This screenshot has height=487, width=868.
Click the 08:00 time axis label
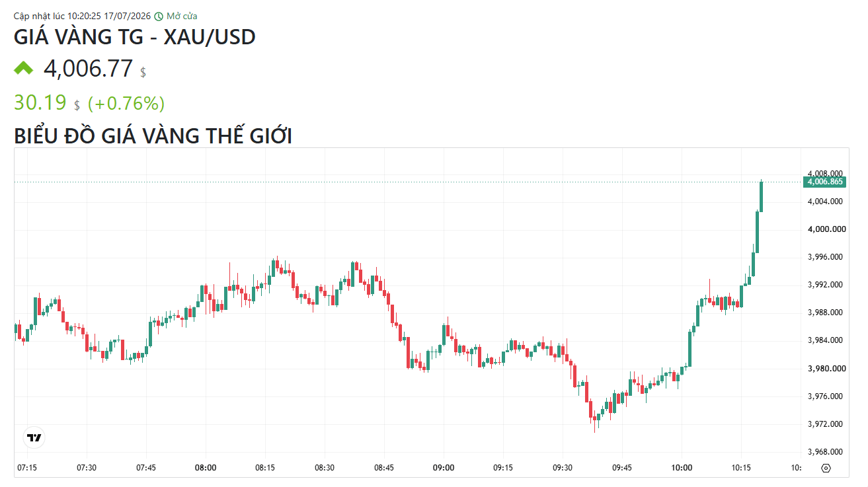[206, 468]
